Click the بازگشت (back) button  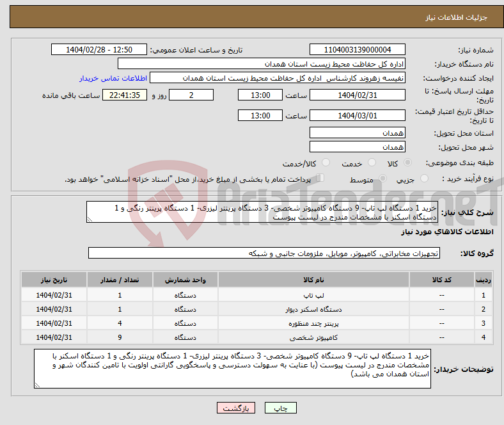click(x=236, y=408)
